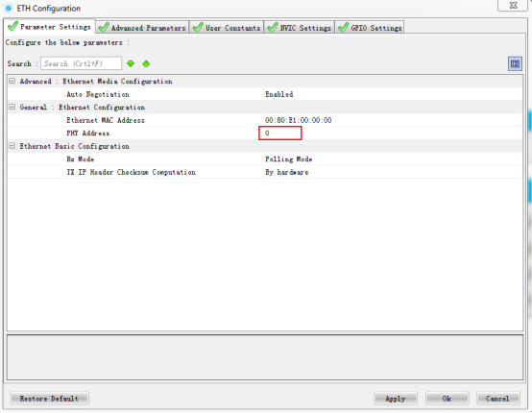Click the green down arrow search-next icon
The width and height of the screenshot is (532, 413).
click(131, 63)
